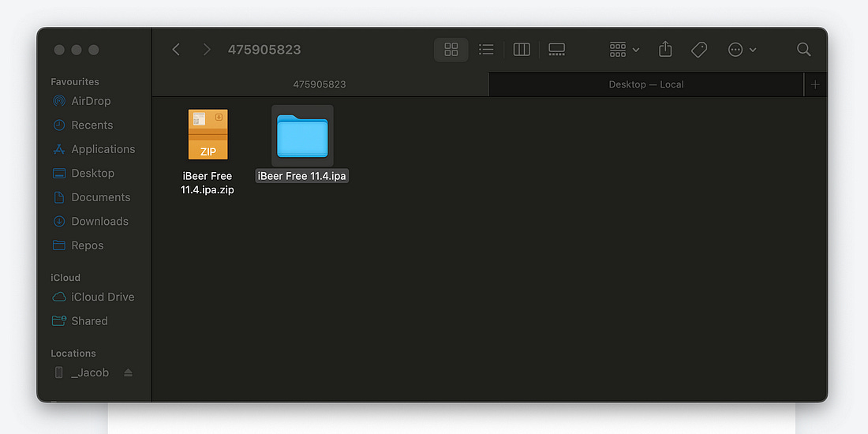Screen dimensions: 868x434
Task: Switch to icon grid view
Action: tap(451, 50)
